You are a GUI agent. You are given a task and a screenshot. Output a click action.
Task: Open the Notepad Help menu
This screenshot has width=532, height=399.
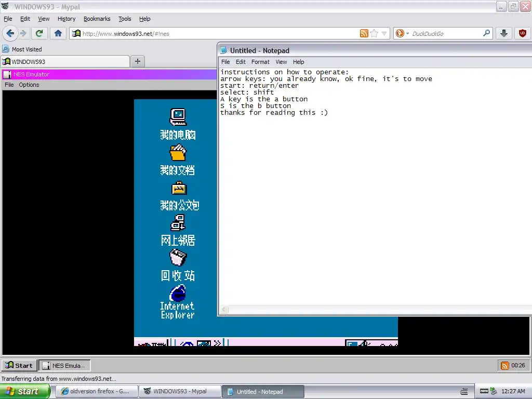tap(299, 62)
